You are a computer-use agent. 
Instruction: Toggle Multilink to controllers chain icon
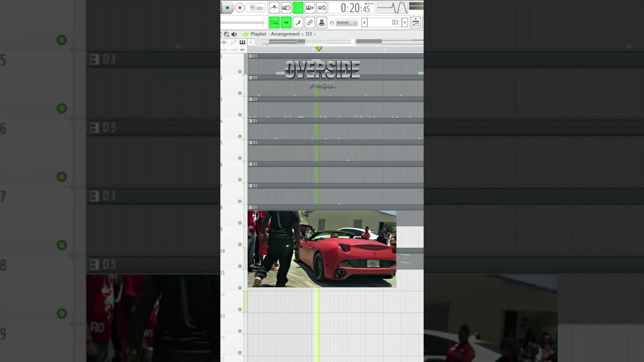[309, 22]
